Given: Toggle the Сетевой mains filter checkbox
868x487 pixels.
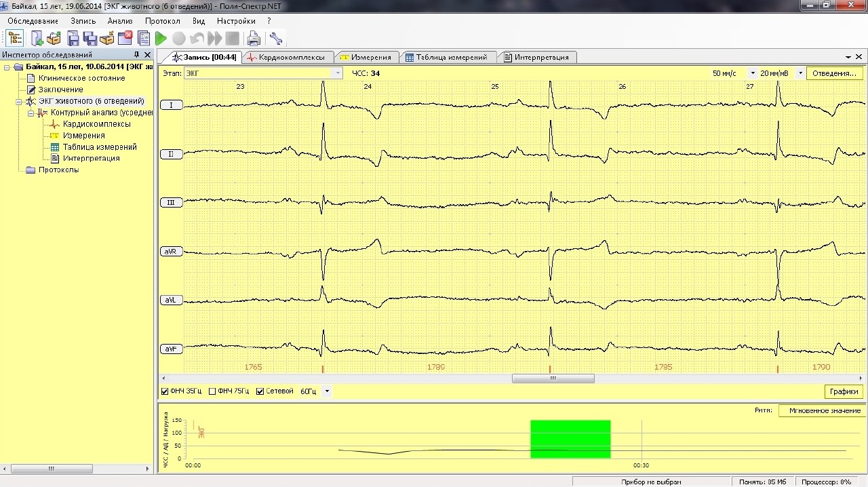Looking at the screenshot, I should coord(260,391).
